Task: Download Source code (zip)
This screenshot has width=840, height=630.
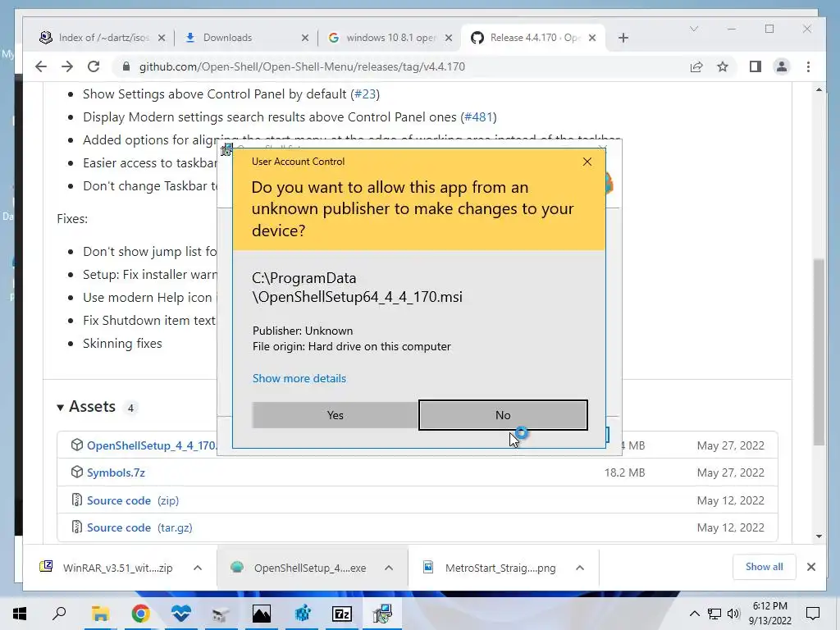Action: coord(133,500)
